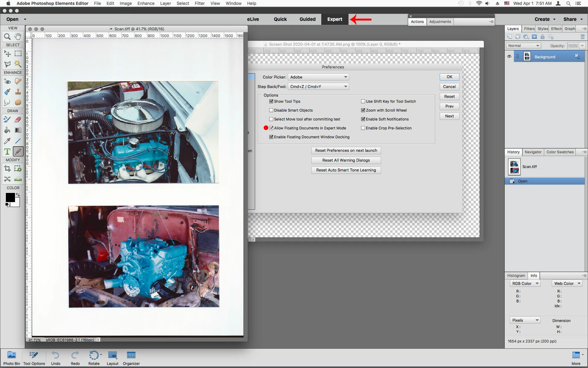Expand the RGB Color dropdown
Viewport: 588px width, 368px height.
525,284
